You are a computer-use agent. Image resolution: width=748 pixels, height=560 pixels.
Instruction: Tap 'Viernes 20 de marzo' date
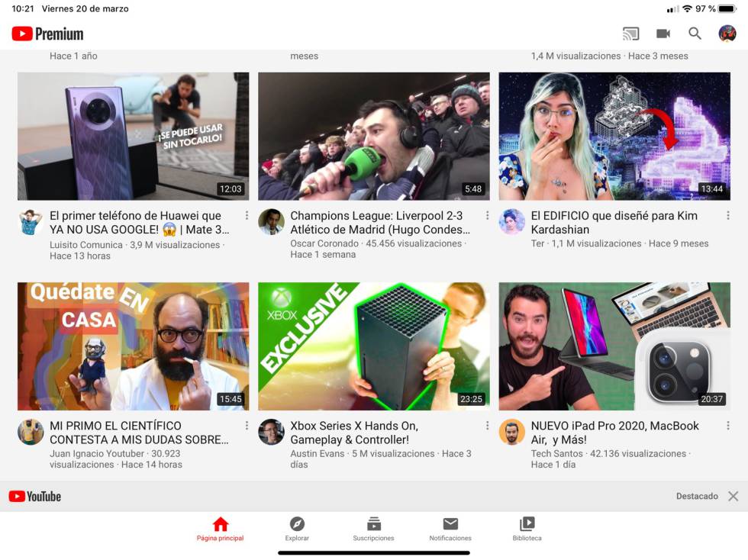click(85, 8)
